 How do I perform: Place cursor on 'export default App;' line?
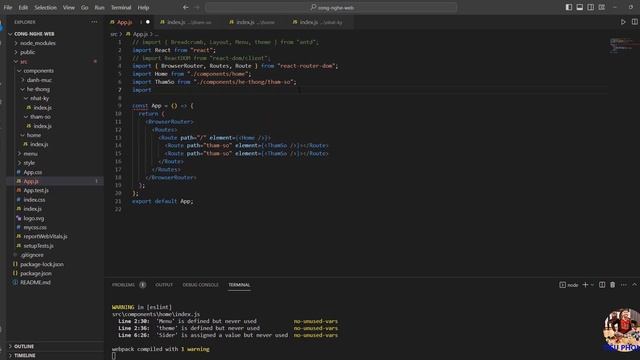coord(162,201)
